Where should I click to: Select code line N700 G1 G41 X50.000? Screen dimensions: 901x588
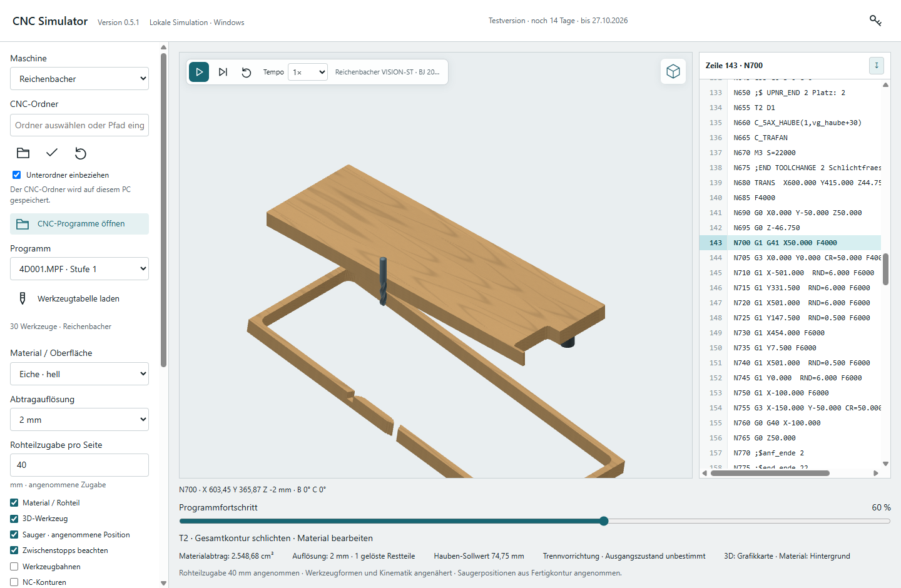[790, 243]
